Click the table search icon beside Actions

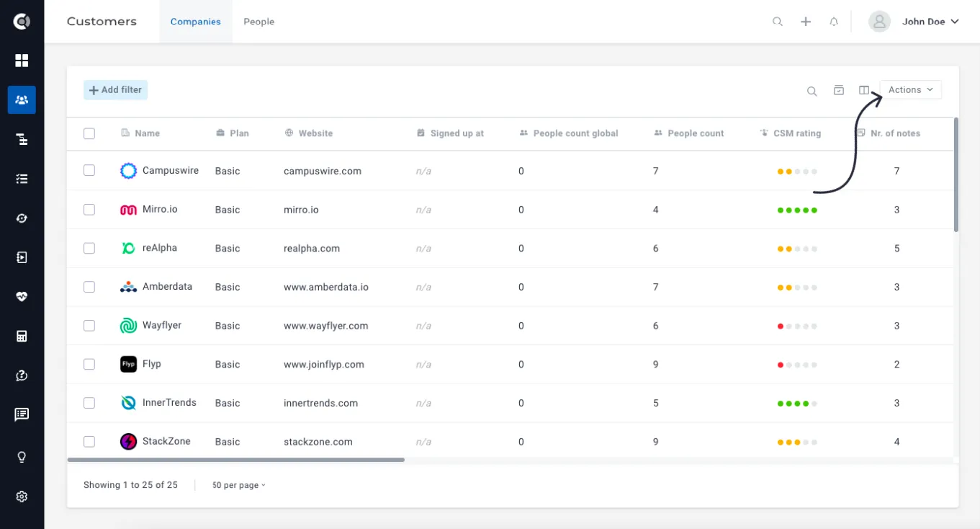pos(812,92)
